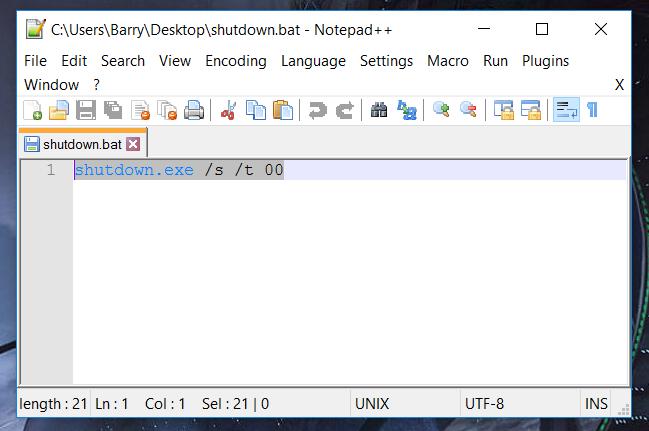Click the Paste clipboard icon
The width and height of the screenshot is (649, 431).
click(283, 110)
